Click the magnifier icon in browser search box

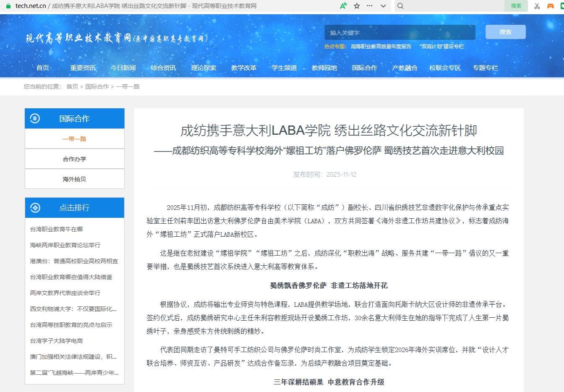pyautogui.click(x=400, y=6)
